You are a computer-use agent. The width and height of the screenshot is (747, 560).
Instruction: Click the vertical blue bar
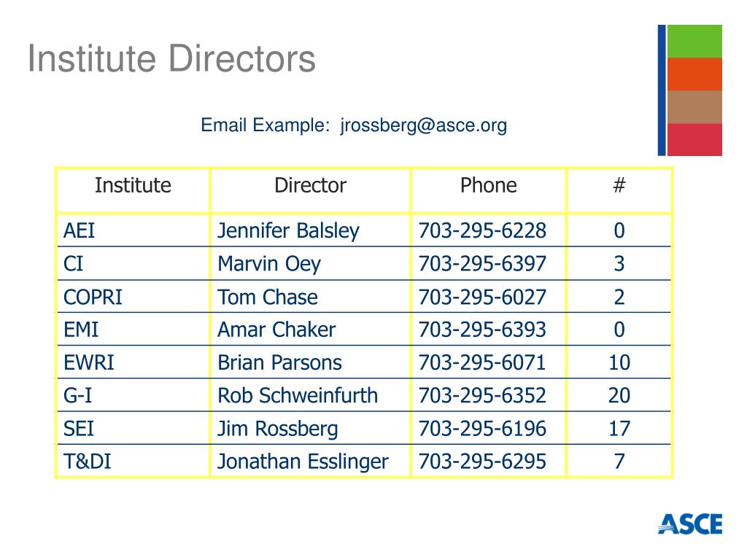662,90
